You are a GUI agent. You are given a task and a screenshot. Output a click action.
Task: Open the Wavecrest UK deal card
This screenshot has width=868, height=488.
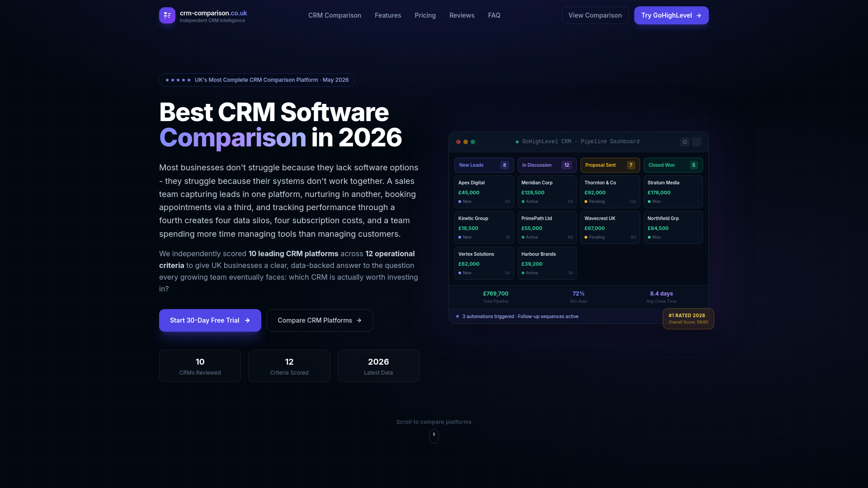point(610,227)
